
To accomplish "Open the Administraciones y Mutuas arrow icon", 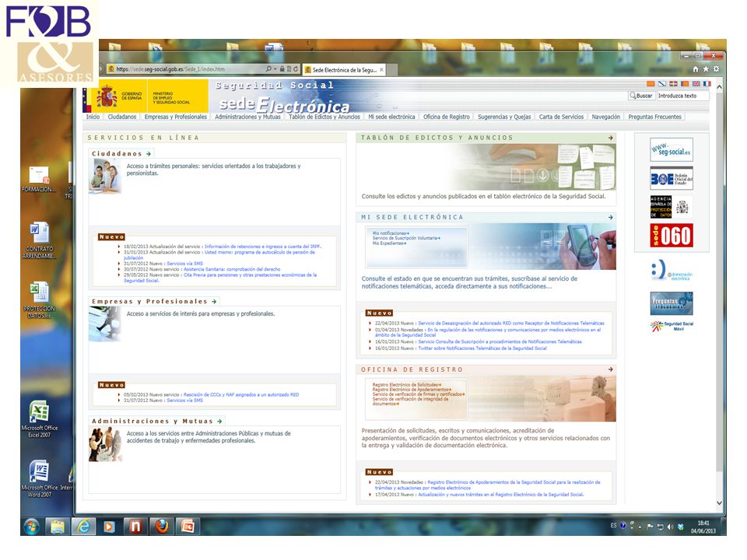I will [x=219, y=422].
